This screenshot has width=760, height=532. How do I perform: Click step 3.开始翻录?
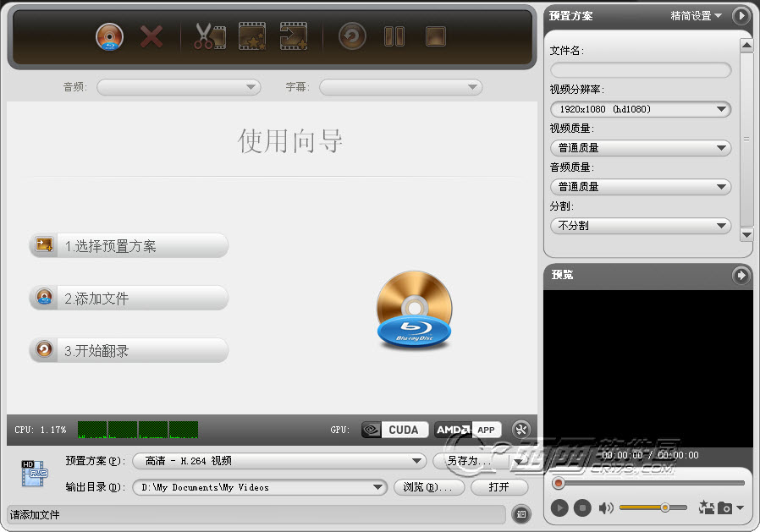coord(129,350)
